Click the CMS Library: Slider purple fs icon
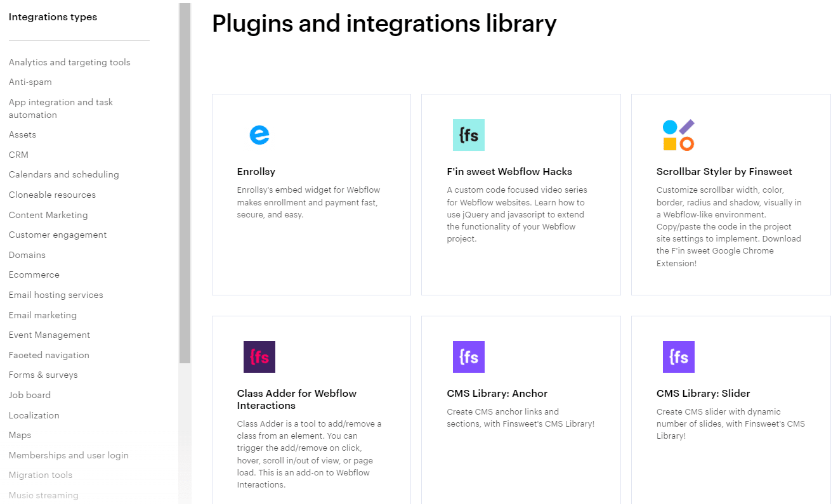This screenshot has width=838, height=504. 679,357
